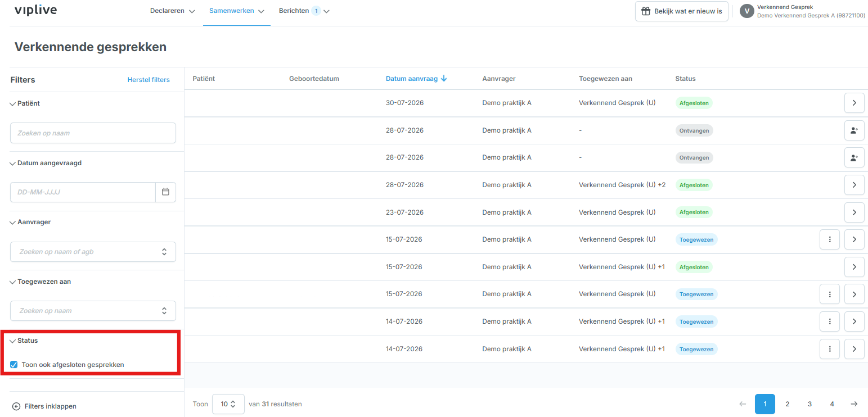Viewport: 868px width, 417px height.
Task: Open the 30-07-2026 row via its arrow
Action: click(854, 103)
